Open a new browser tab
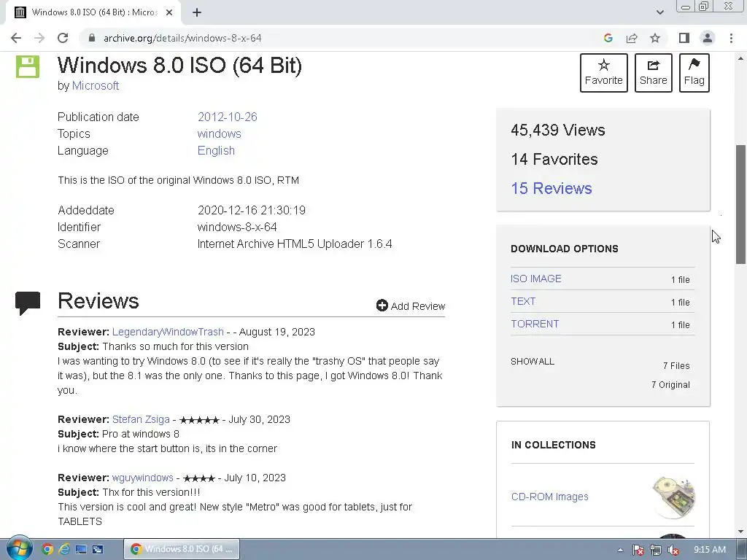The height and width of the screenshot is (560, 747). tap(197, 12)
